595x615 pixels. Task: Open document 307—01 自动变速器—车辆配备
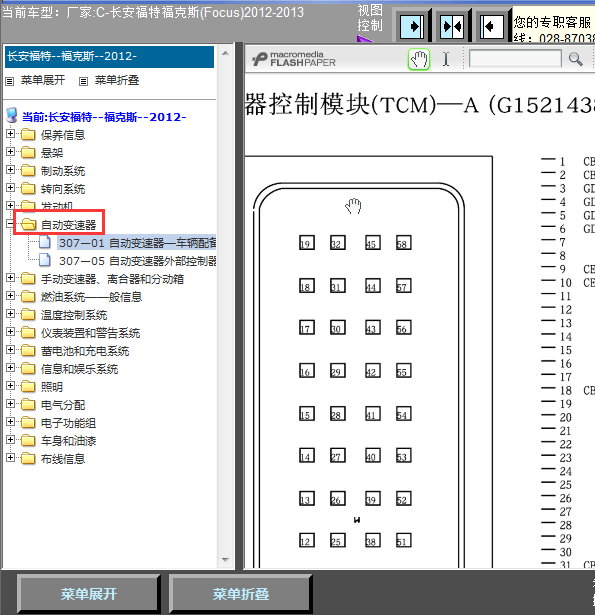137,243
